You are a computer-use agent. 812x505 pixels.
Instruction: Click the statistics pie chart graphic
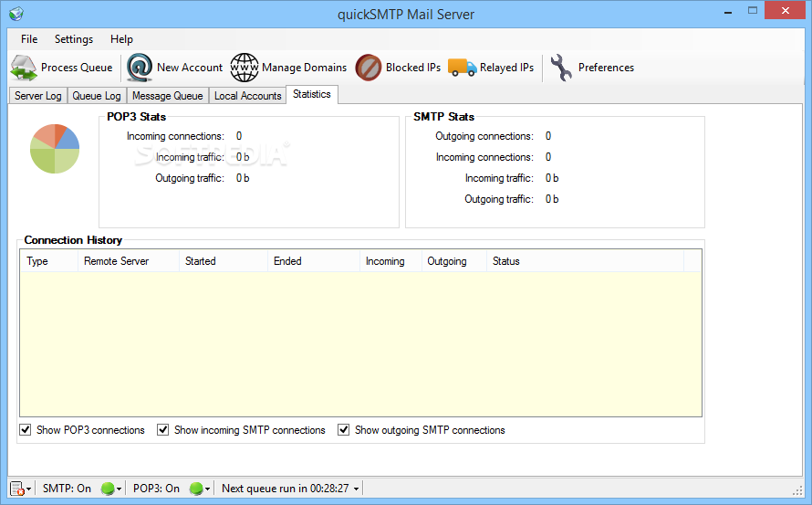[x=55, y=149]
